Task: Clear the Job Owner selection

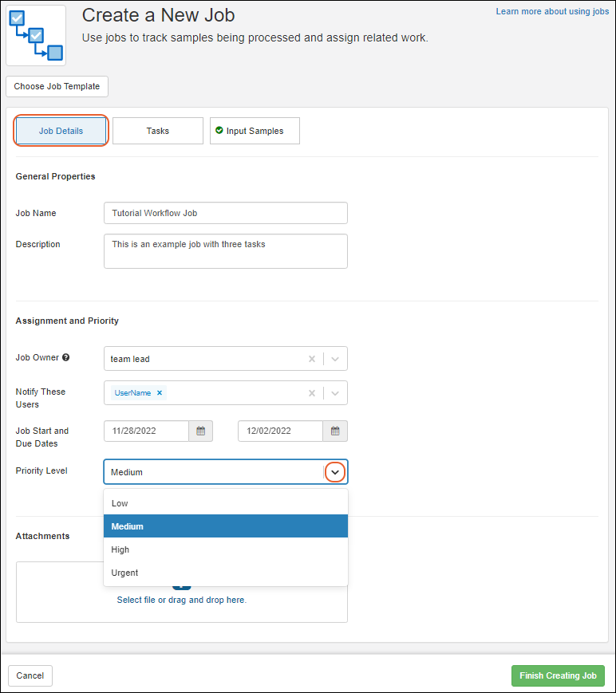Action: 312,359
